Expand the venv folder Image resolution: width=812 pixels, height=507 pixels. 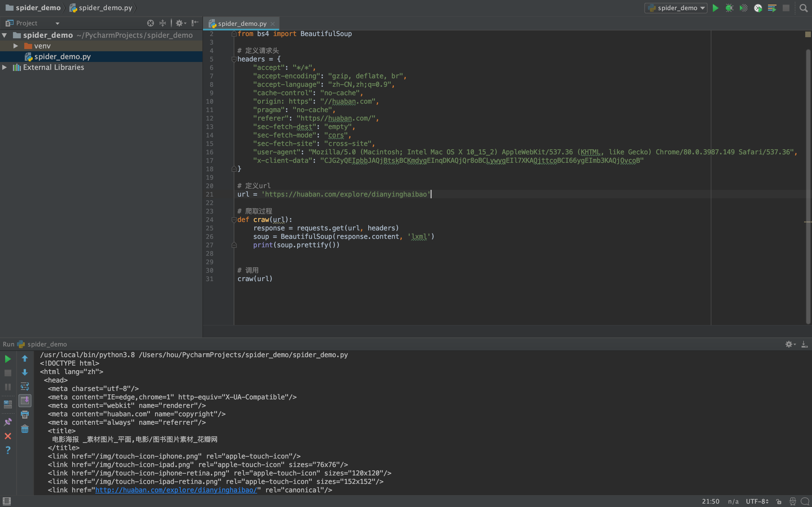tap(16, 46)
